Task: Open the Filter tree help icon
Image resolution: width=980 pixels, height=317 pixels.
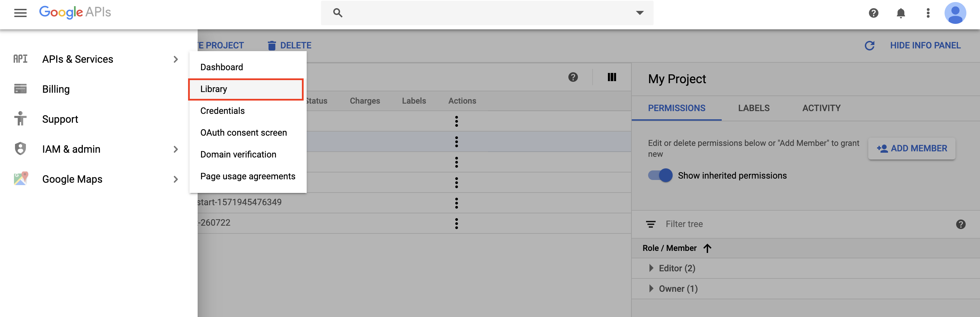Action: tap(961, 225)
